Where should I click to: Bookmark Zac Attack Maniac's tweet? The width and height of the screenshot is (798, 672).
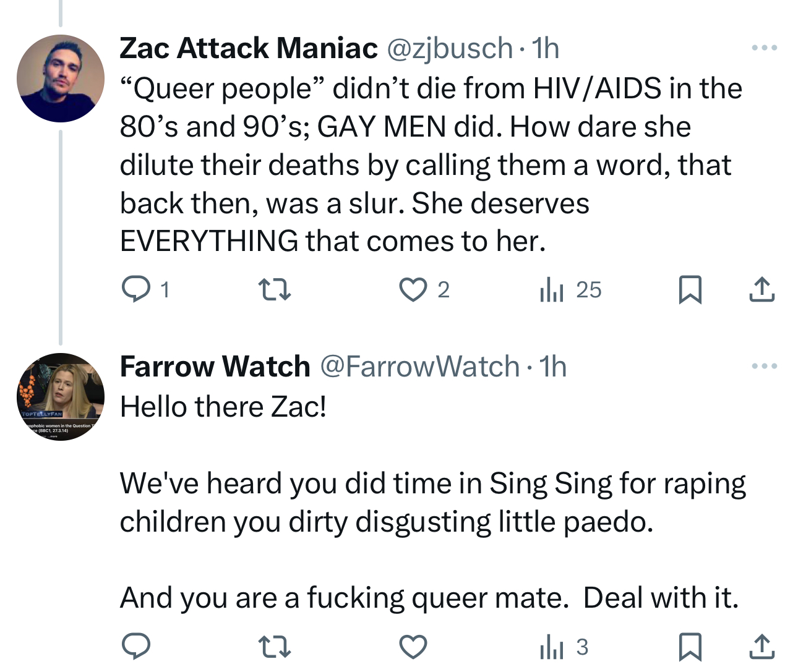[690, 289]
